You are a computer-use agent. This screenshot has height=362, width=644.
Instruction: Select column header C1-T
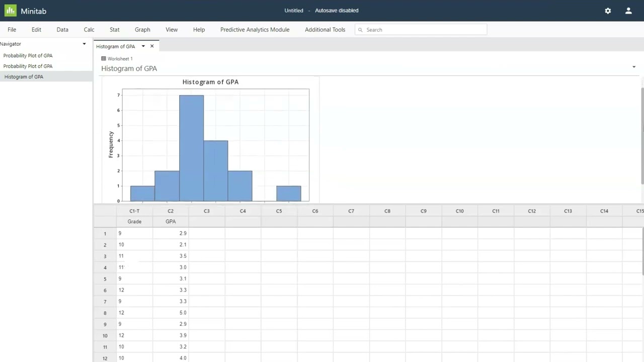(134, 211)
